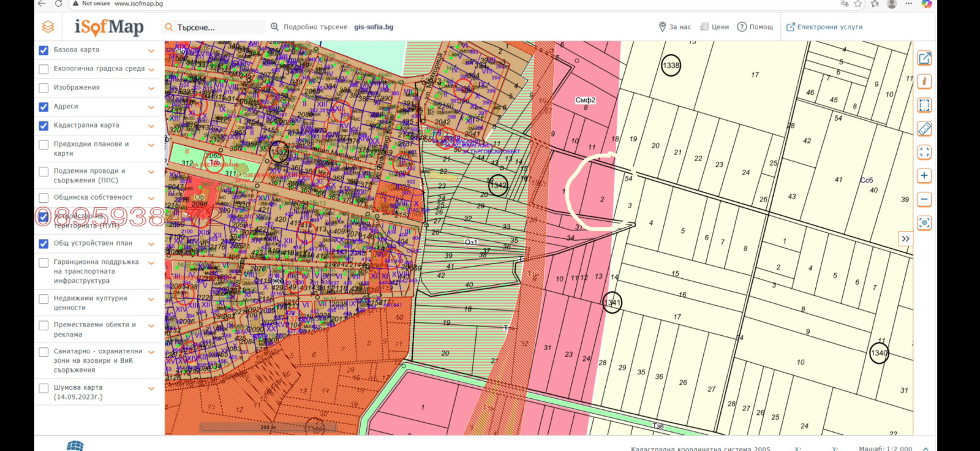The image size is (980, 451).
Task: Click the Електронни услуги link
Action: tap(824, 27)
